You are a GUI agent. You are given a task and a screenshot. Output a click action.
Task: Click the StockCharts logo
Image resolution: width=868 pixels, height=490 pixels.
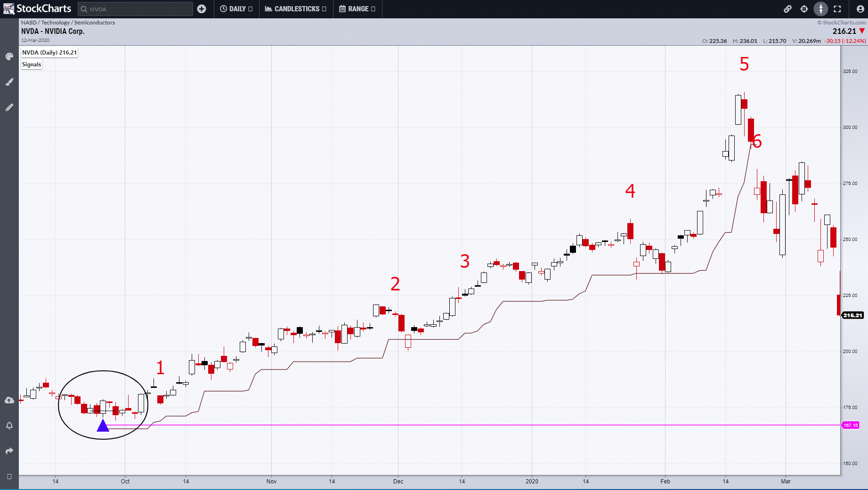37,9
